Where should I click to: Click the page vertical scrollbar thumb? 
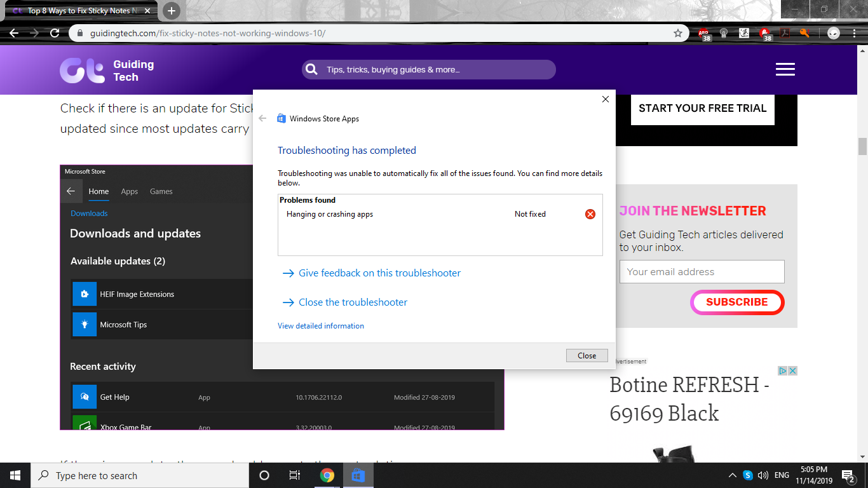pyautogui.click(x=862, y=146)
